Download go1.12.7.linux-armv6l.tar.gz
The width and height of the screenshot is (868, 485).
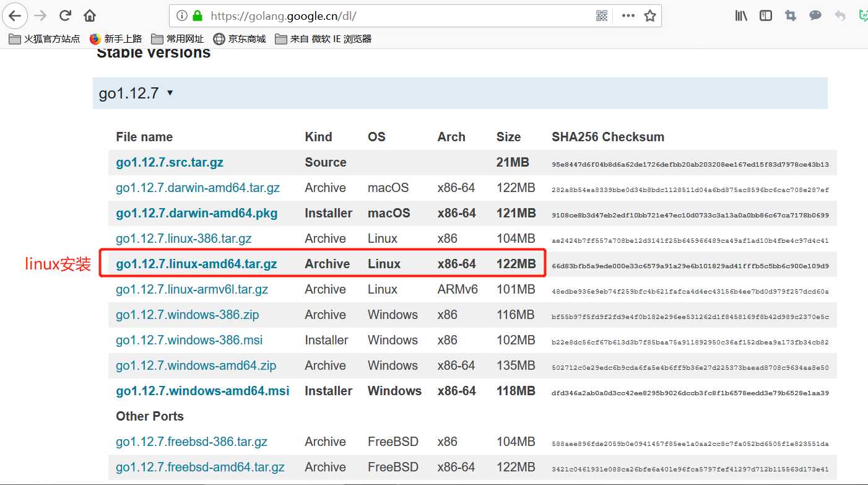(x=192, y=289)
